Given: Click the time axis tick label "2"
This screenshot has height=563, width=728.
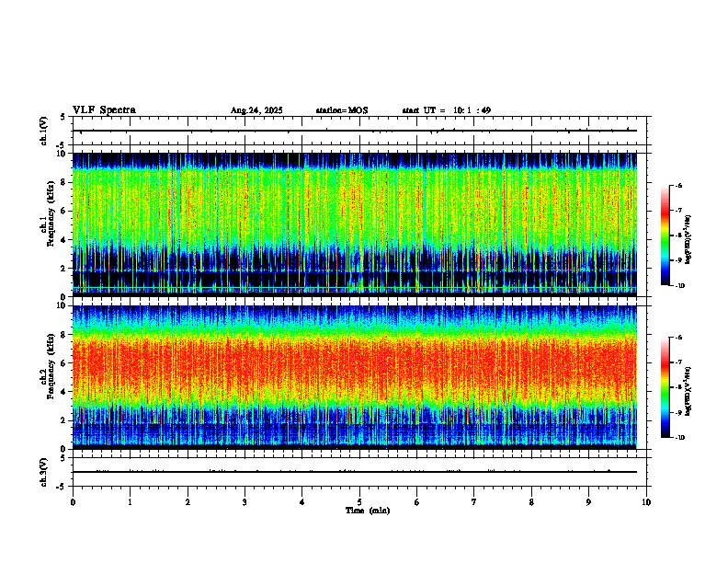Looking at the screenshot, I should tap(188, 502).
